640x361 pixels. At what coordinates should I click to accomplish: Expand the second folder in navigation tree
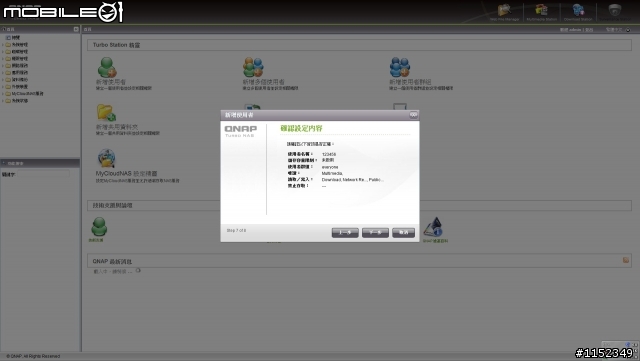pos(3,52)
